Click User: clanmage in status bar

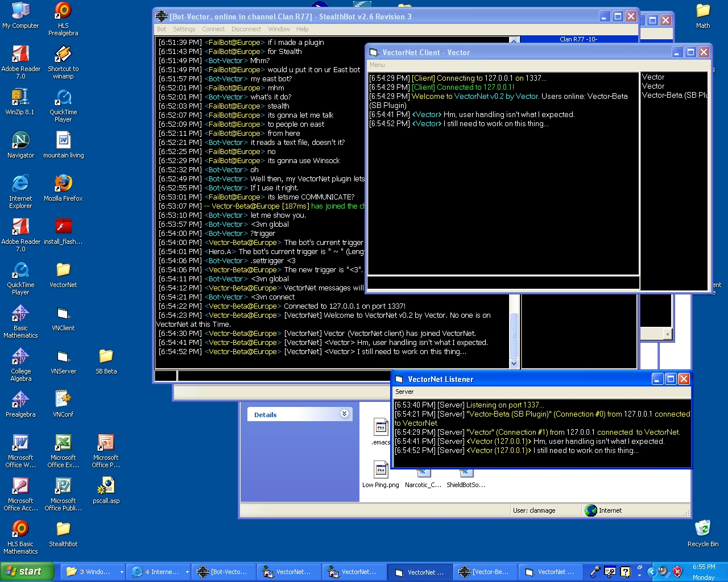click(534, 510)
